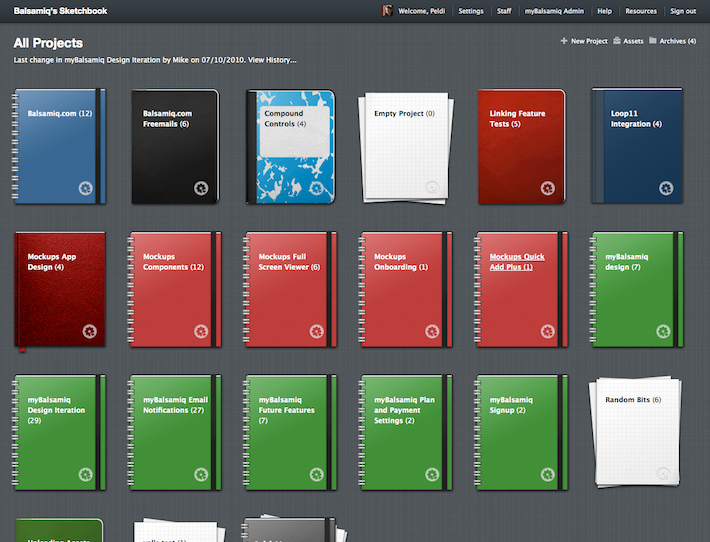Image resolution: width=710 pixels, height=542 pixels.
Task: Click gear icon on myBalsamiq design (7) notebook
Action: [663, 331]
